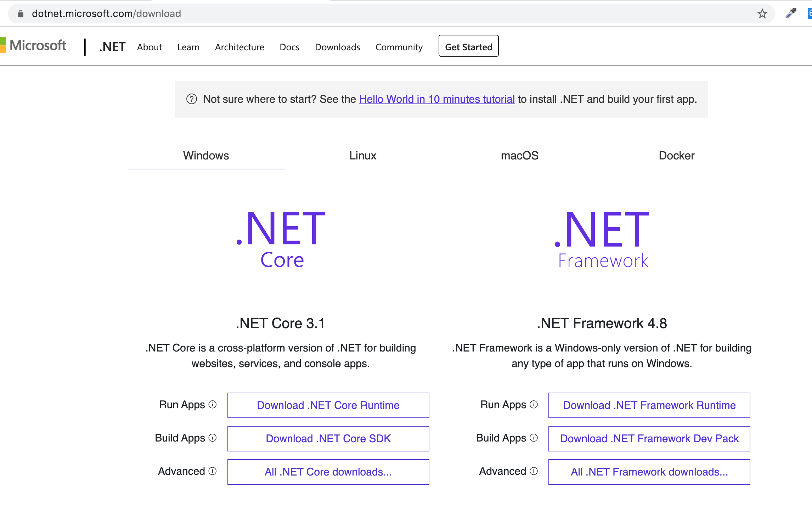Click Download .NET Core SDK button
The height and width of the screenshot is (506, 812).
328,438
